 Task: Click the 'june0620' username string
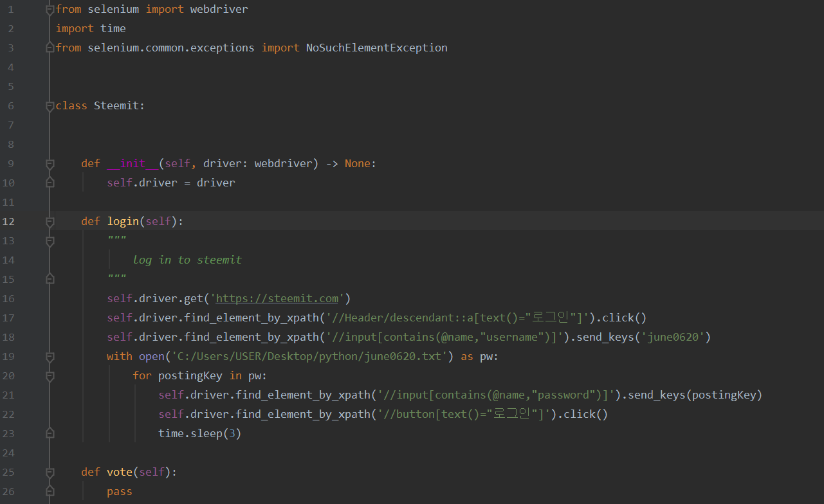[x=672, y=337]
